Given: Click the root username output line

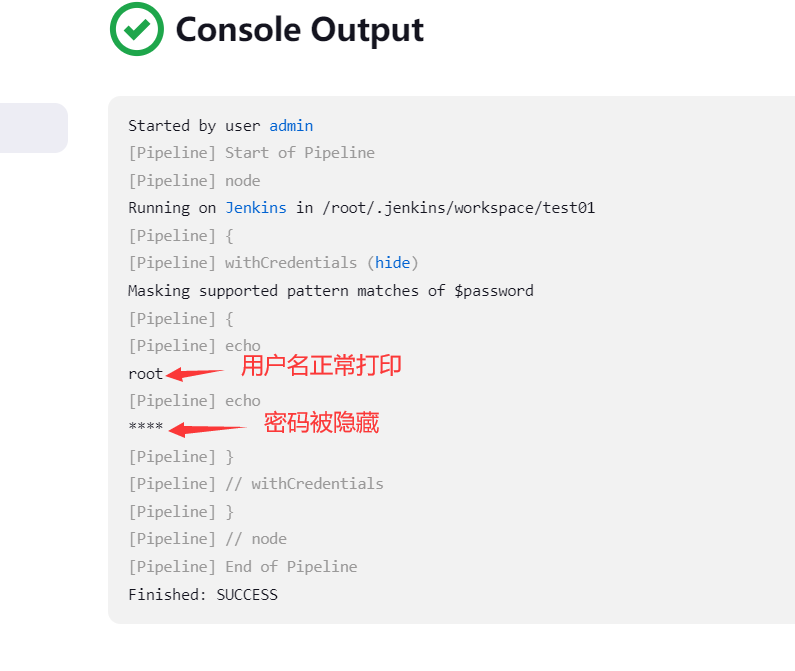Looking at the screenshot, I should click(x=146, y=374).
